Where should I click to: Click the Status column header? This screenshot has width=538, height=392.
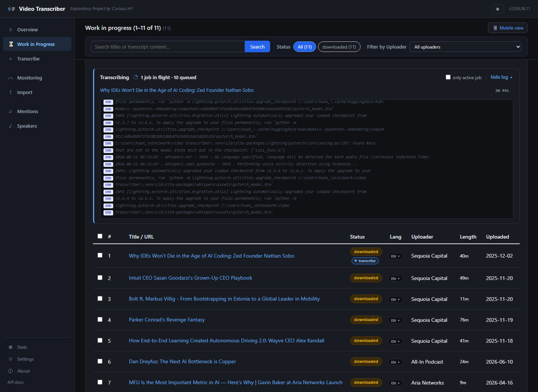click(357, 237)
